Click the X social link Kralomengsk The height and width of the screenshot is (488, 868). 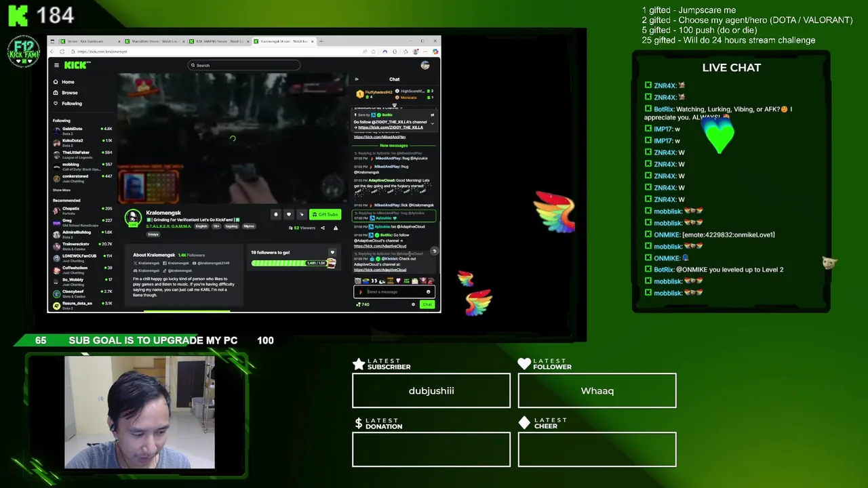pyautogui.click(x=146, y=263)
